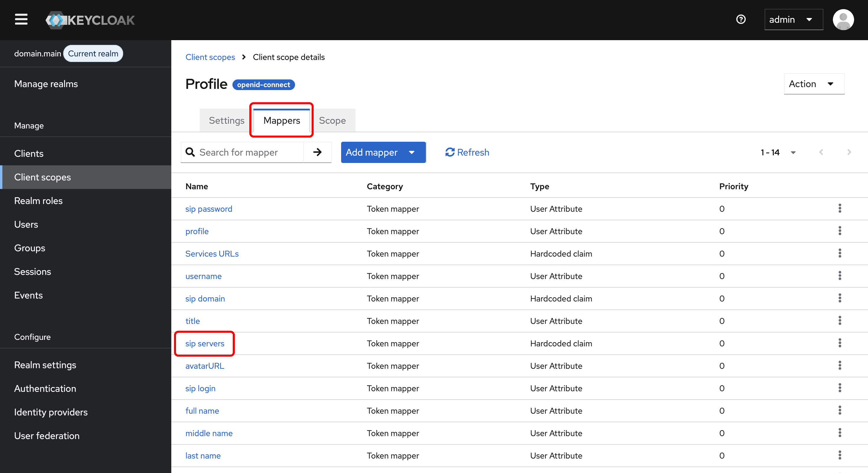Screen dimensions: 868x473
Task: Open the sip servers mapper link
Action: pyautogui.click(x=205, y=343)
